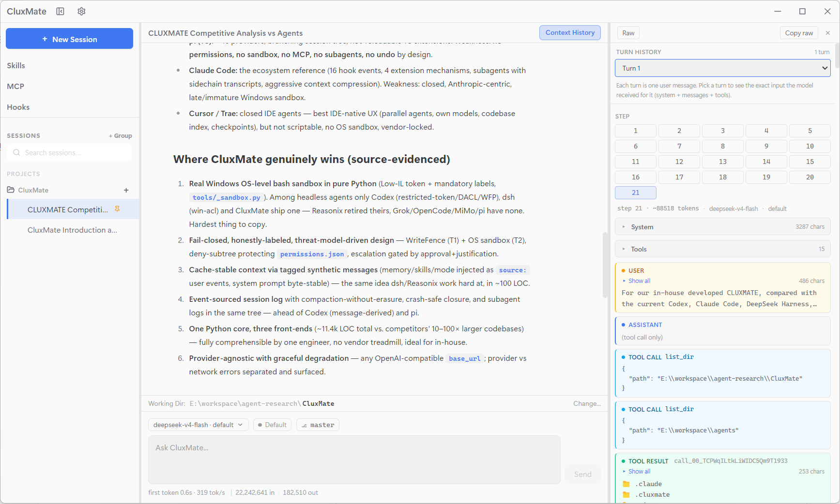Click the TOOL CALL block with E:\\workspace\\agents path
This screenshot has width=840, height=504.
[723, 425]
